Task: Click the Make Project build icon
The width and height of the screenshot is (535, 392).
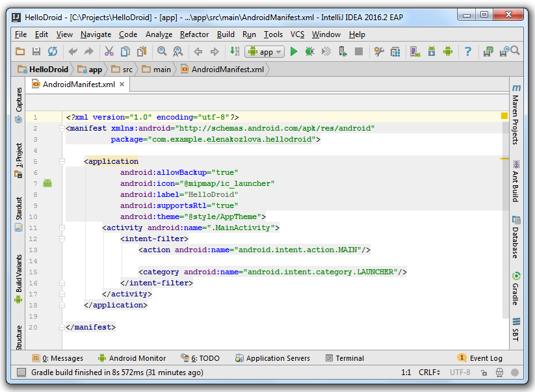Action: (235, 51)
